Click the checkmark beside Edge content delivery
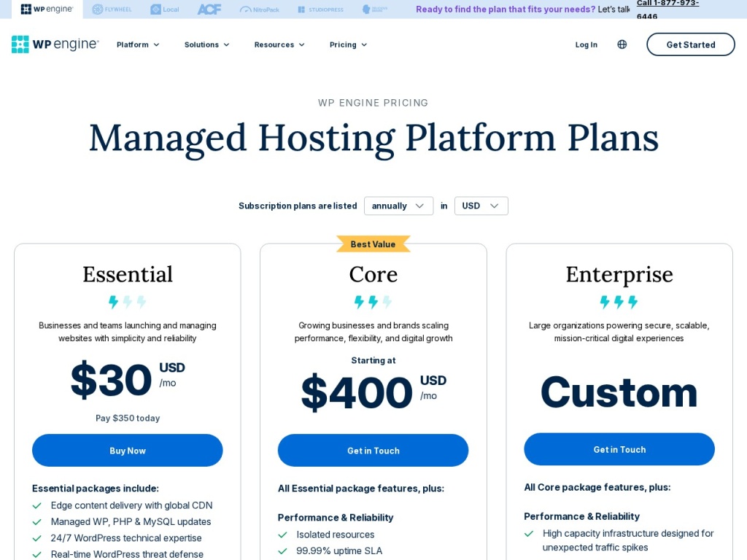 tap(36, 506)
